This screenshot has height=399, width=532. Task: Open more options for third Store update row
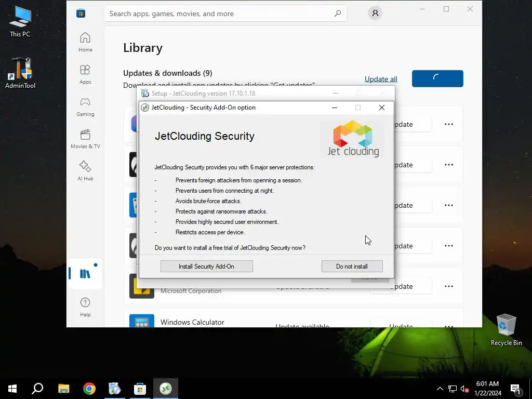[449, 205]
